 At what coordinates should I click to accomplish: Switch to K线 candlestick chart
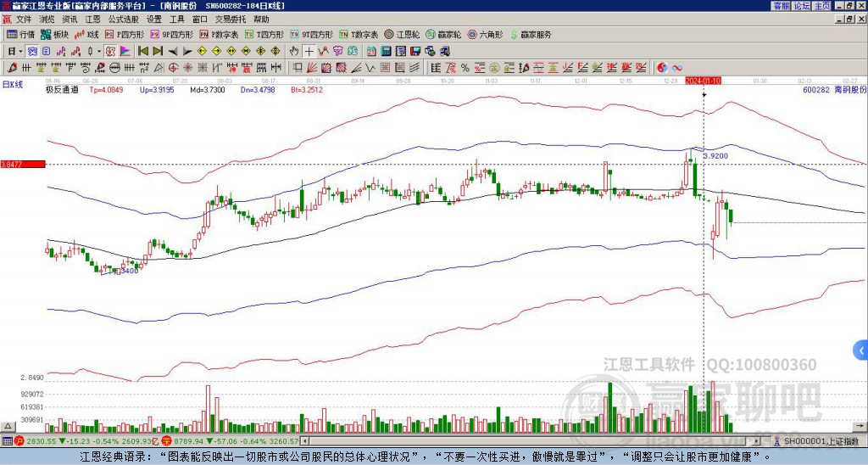pyautogui.click(x=87, y=34)
